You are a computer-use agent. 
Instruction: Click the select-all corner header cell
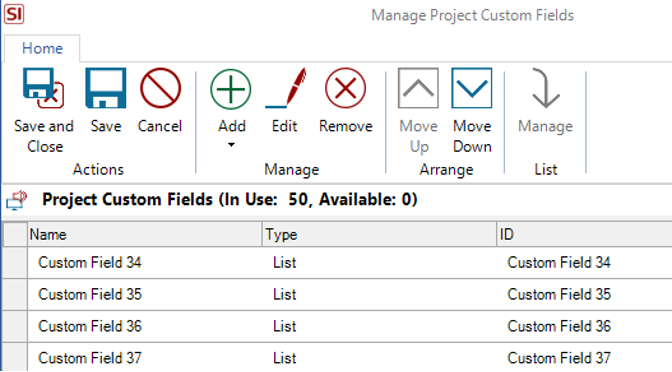15,234
